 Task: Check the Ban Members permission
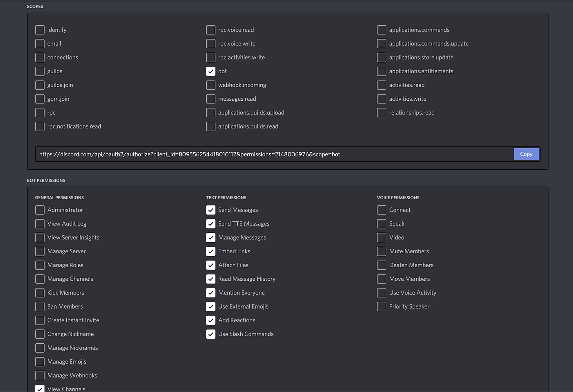pyautogui.click(x=40, y=306)
